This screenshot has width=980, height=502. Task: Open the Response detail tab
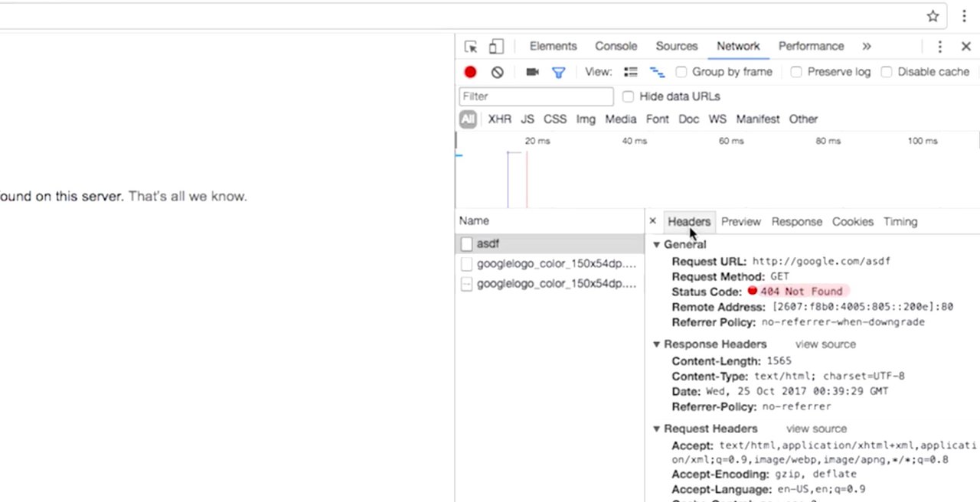coord(796,221)
